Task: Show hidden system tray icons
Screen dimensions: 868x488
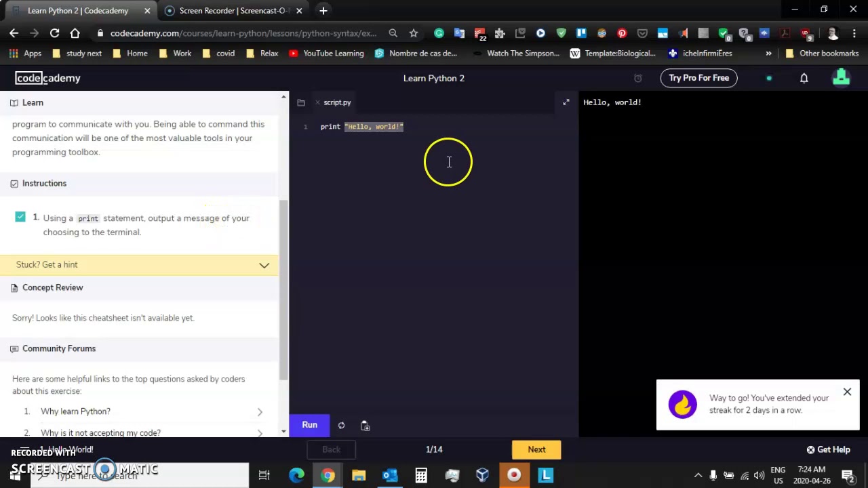Action: pos(698,475)
